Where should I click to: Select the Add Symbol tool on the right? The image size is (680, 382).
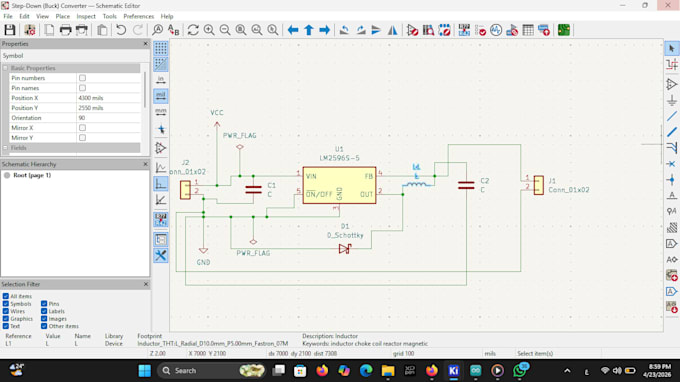[672, 84]
